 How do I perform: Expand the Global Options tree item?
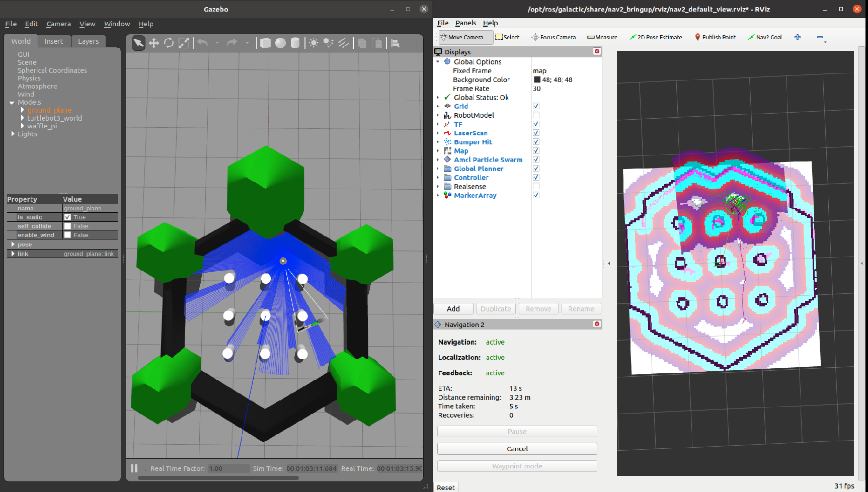[x=437, y=61]
